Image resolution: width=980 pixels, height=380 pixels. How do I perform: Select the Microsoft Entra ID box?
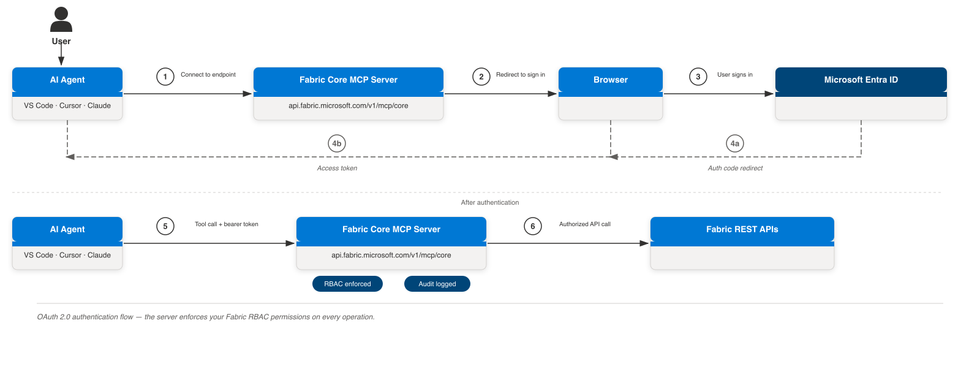[x=861, y=94]
